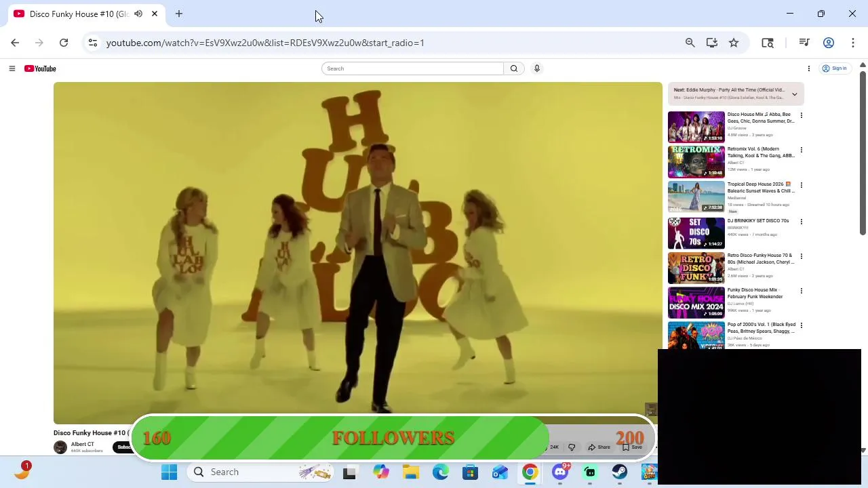
Task: Close the Disco Funky House tab
Action: click(155, 14)
